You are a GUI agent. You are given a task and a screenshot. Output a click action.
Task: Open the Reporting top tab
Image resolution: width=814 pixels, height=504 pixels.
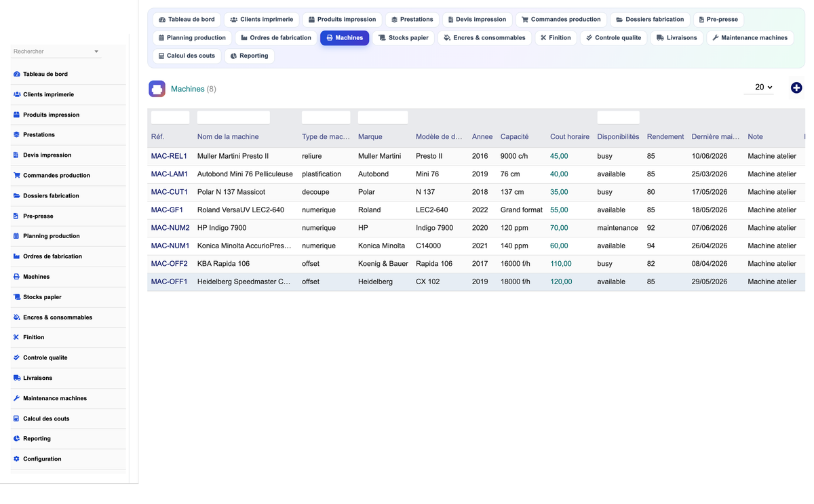click(x=249, y=56)
